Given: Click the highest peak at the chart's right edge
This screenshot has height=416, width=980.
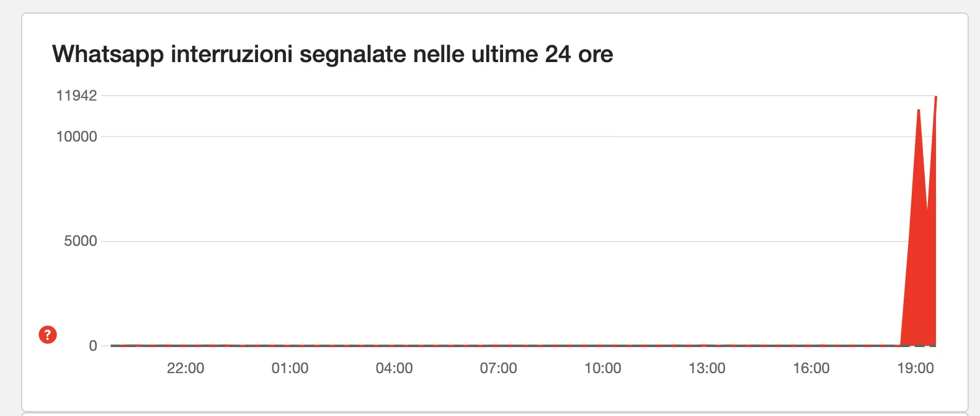Looking at the screenshot, I should pos(935,97).
